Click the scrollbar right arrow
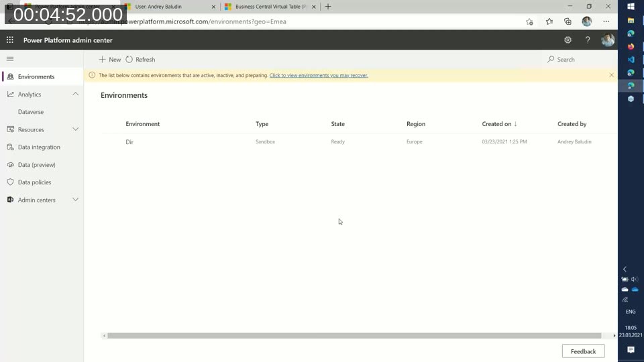644x362 pixels. coord(614,336)
